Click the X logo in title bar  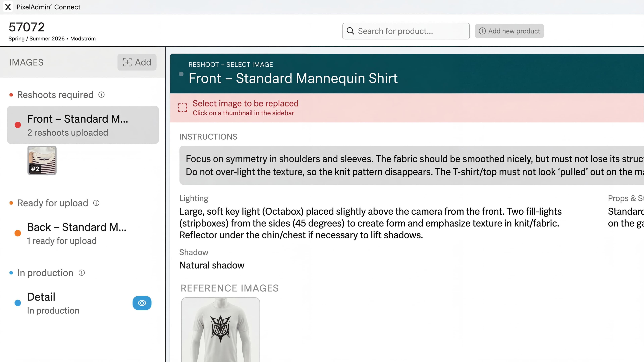8,7
